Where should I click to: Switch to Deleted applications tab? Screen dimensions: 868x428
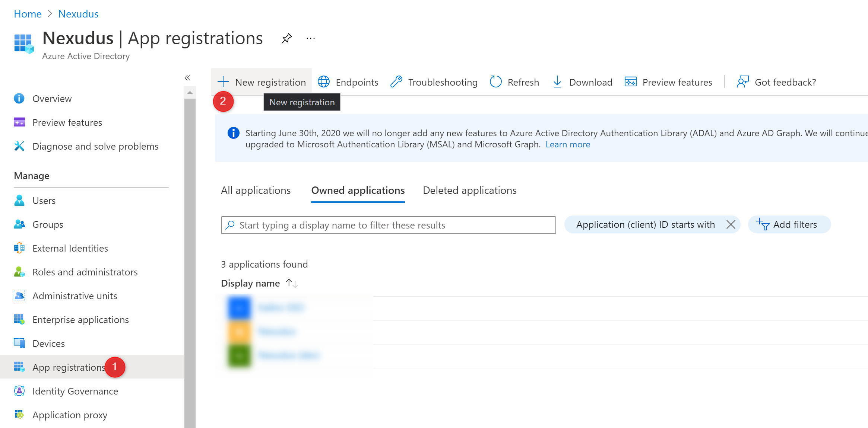470,190
